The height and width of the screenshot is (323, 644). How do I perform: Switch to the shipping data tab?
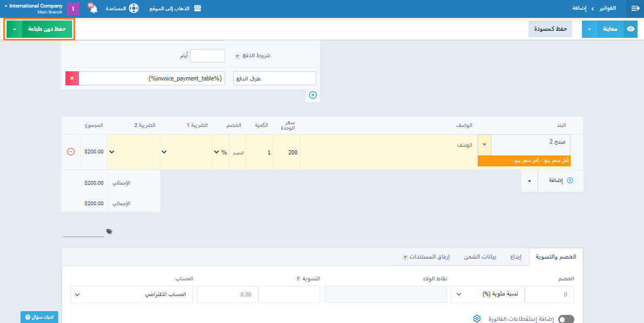[480, 257]
